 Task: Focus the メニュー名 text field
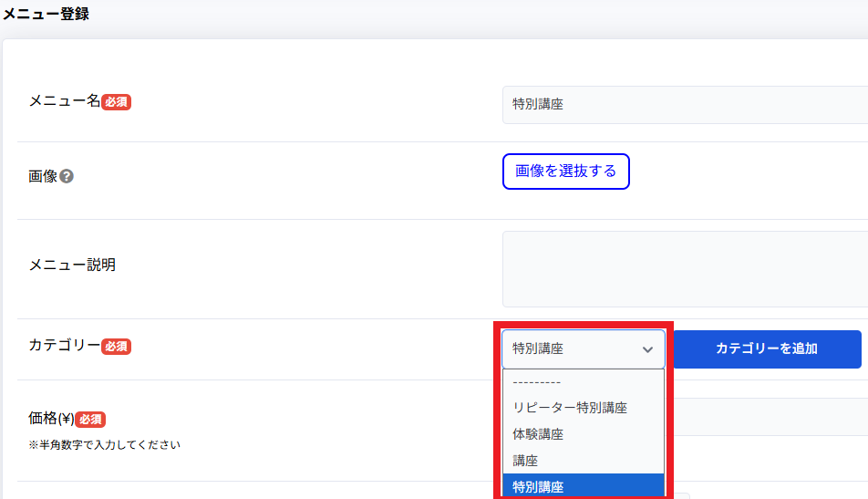[684, 105]
